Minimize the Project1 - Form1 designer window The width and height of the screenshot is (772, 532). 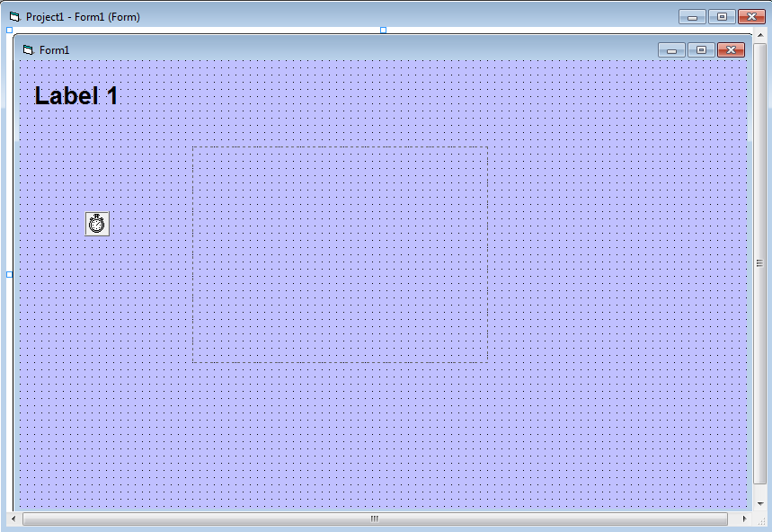pyautogui.click(x=692, y=17)
